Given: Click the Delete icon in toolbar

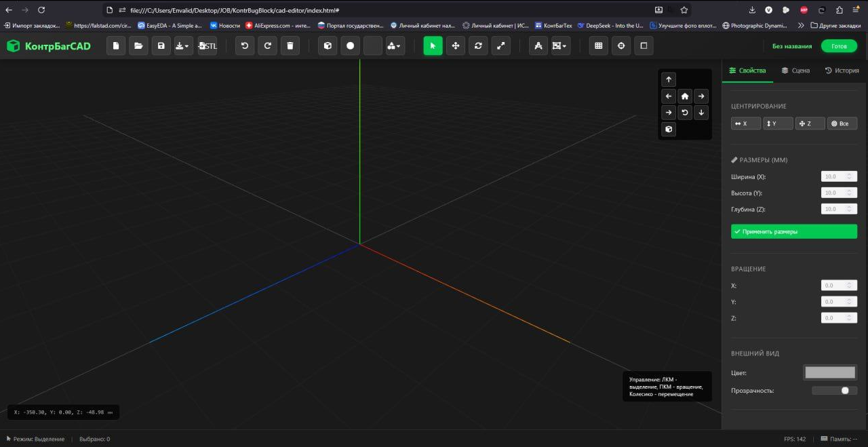Looking at the screenshot, I should click(x=290, y=45).
